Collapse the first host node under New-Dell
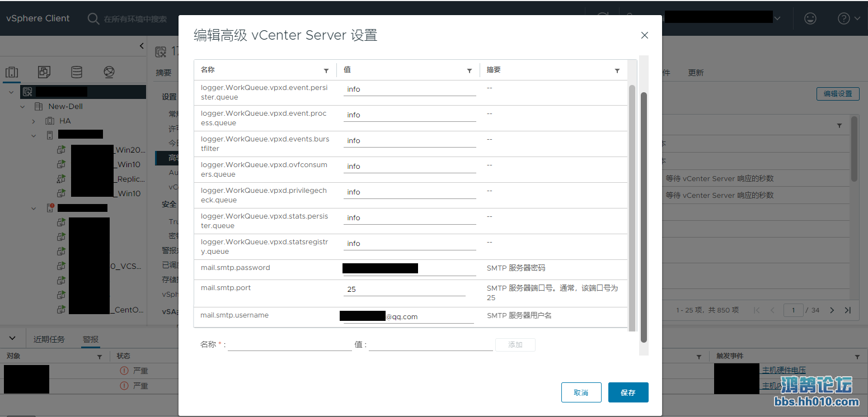This screenshot has width=868, height=417. pyautogui.click(x=34, y=135)
